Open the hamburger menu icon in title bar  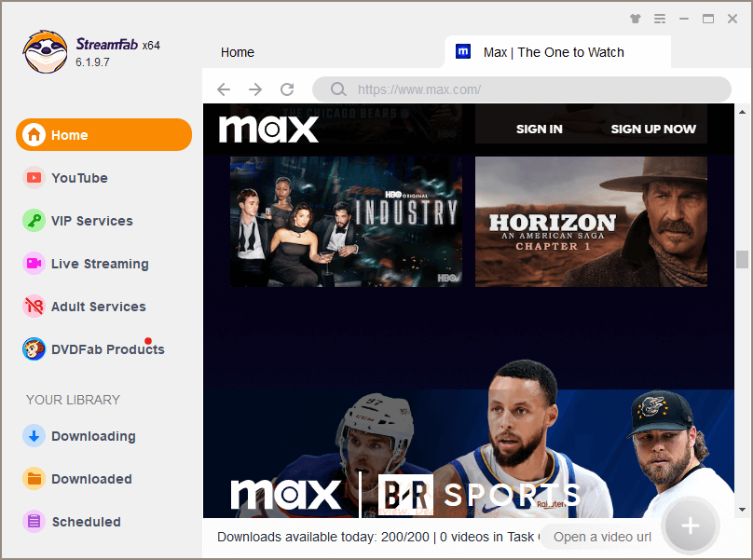660,19
